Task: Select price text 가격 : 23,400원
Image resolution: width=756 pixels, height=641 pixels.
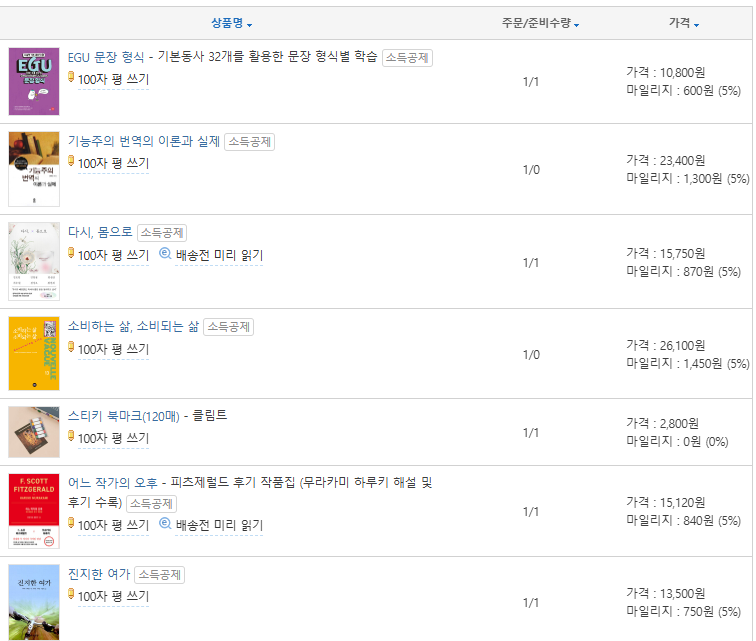Action: [x=666, y=160]
